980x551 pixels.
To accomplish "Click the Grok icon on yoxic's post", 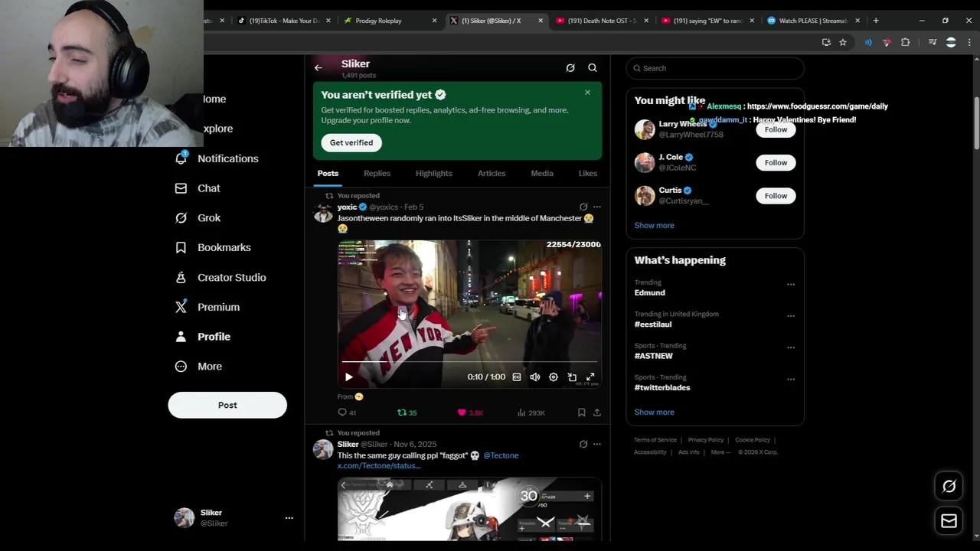I will 583,207.
